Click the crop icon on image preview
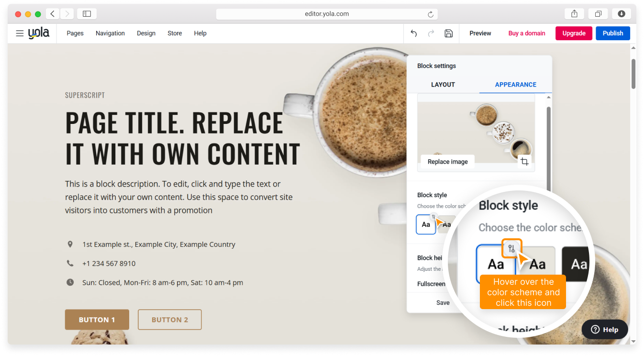644x356 pixels. (x=524, y=162)
